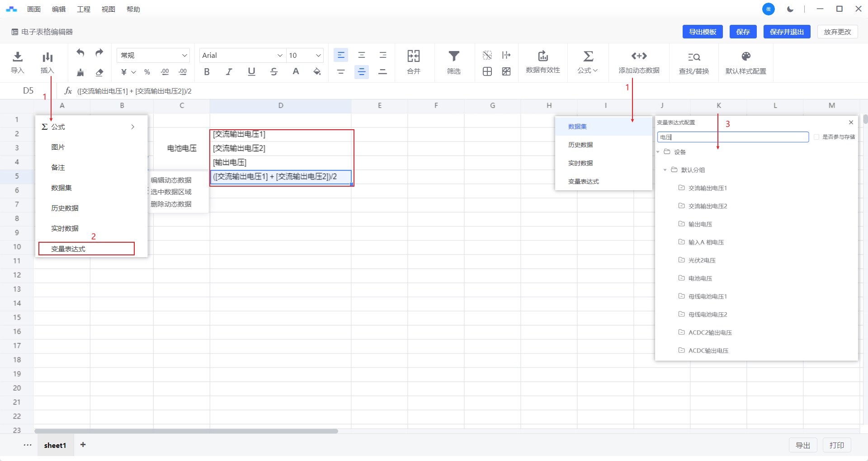The width and height of the screenshot is (868, 461).
Task: Click the Import (导入) icon
Action: (x=17, y=57)
